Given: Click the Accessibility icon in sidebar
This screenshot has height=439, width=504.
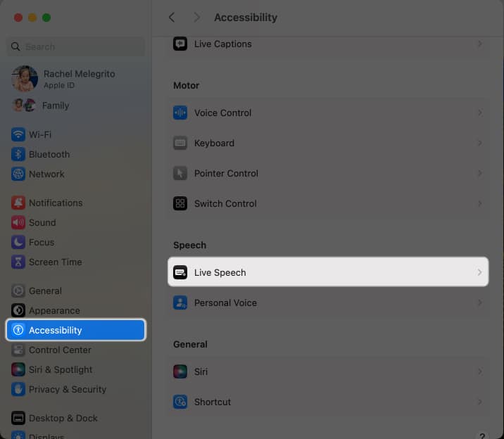Looking at the screenshot, I should tap(18, 330).
